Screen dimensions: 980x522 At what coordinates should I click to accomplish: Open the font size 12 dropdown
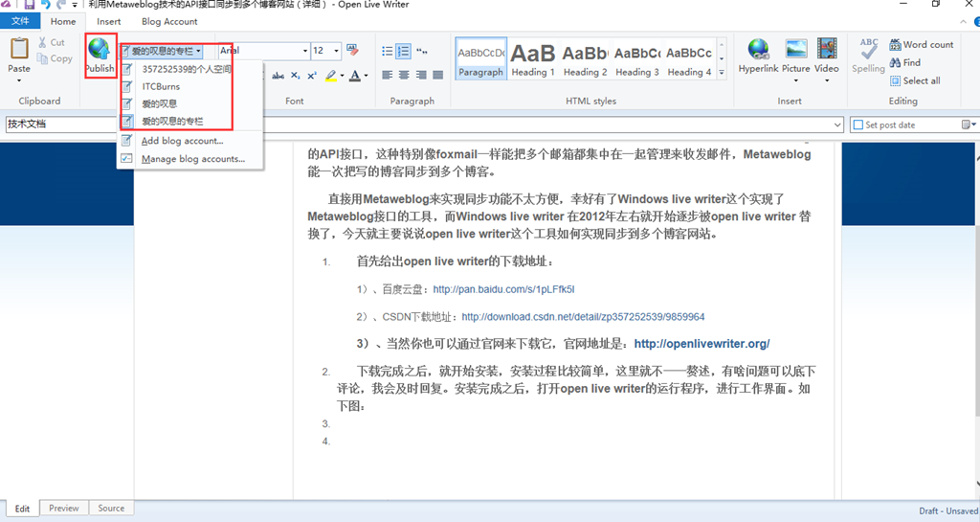(336, 51)
